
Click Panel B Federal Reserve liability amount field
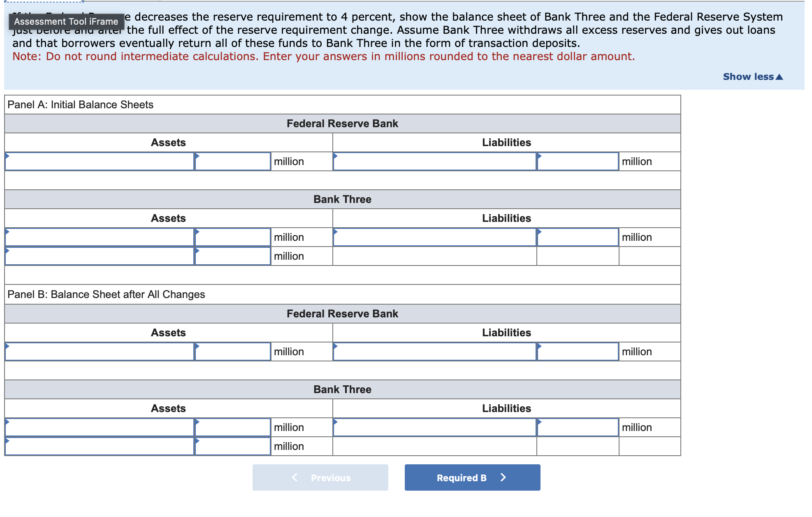point(578,352)
